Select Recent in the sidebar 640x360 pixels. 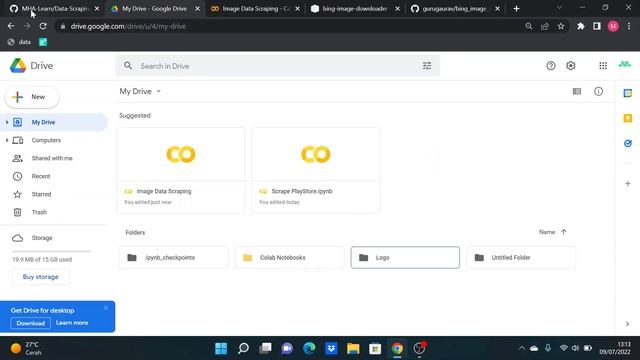tap(41, 176)
